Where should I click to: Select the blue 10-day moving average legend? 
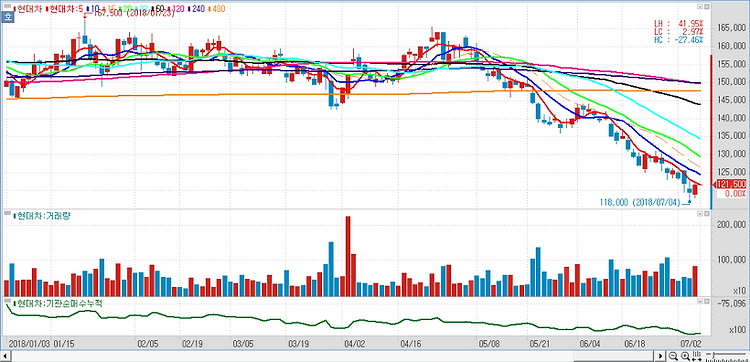(93, 9)
